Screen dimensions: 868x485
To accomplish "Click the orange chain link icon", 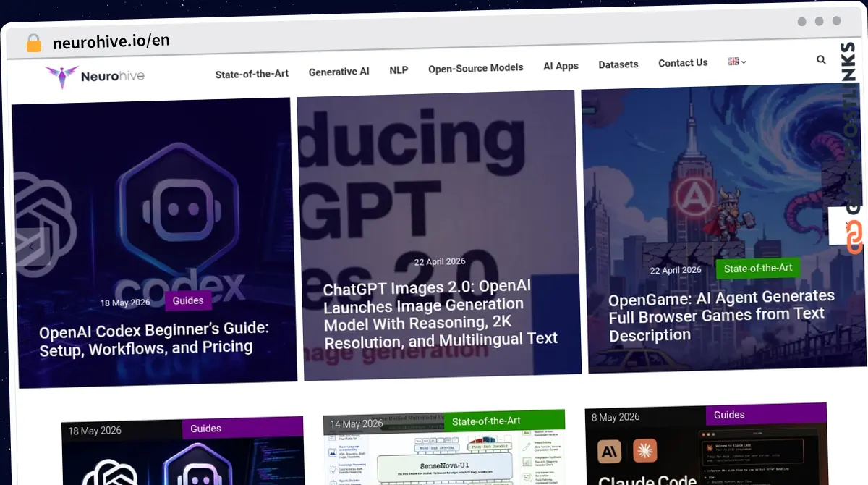I will pos(854,237).
